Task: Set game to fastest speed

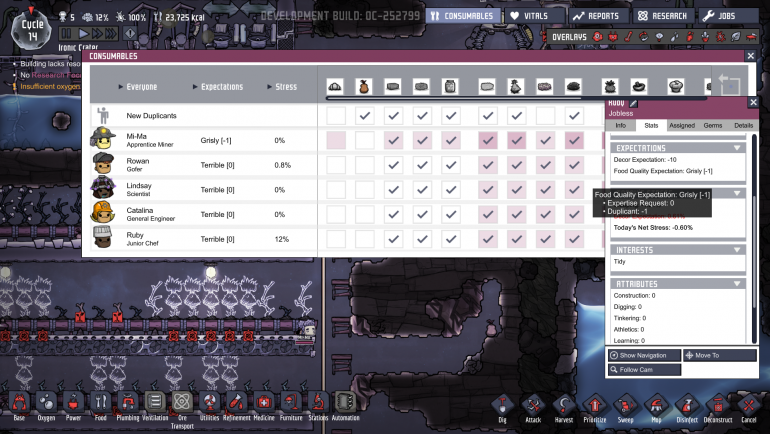Action: pos(111,34)
